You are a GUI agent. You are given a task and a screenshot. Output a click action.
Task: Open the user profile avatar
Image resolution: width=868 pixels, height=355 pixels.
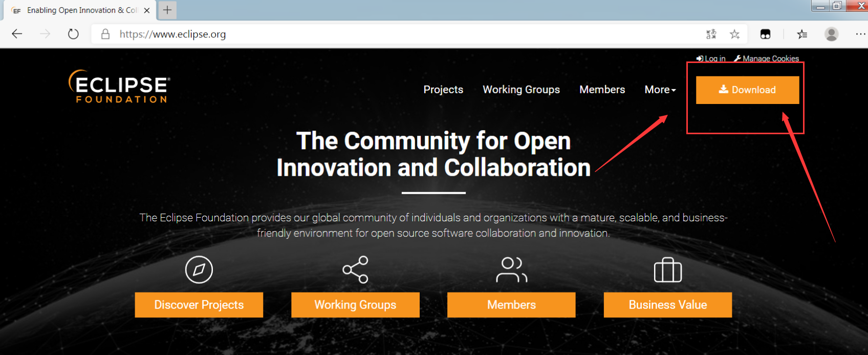click(832, 34)
